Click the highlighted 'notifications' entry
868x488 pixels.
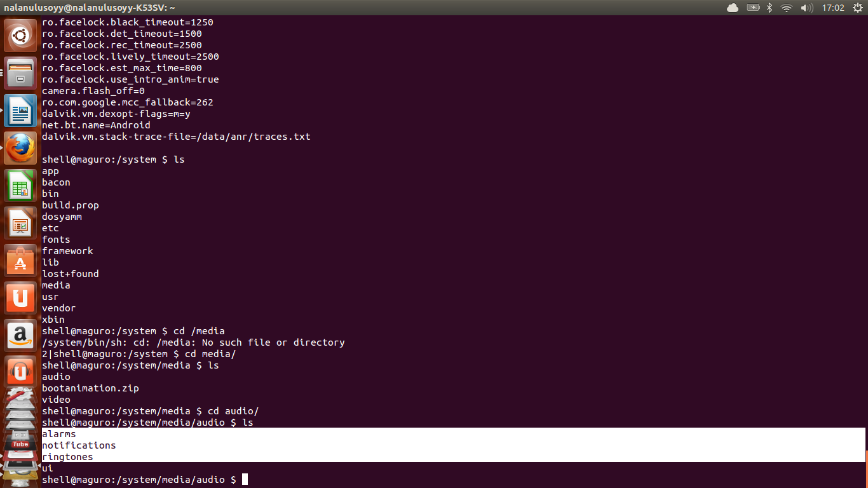click(x=79, y=445)
